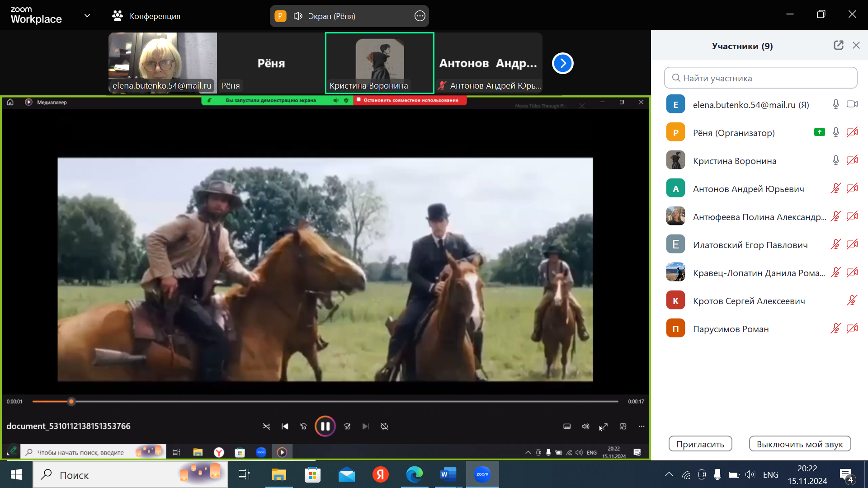Image resolution: width=868 pixels, height=488 pixels.
Task: Toggle repeat mode in media player
Action: click(x=384, y=426)
